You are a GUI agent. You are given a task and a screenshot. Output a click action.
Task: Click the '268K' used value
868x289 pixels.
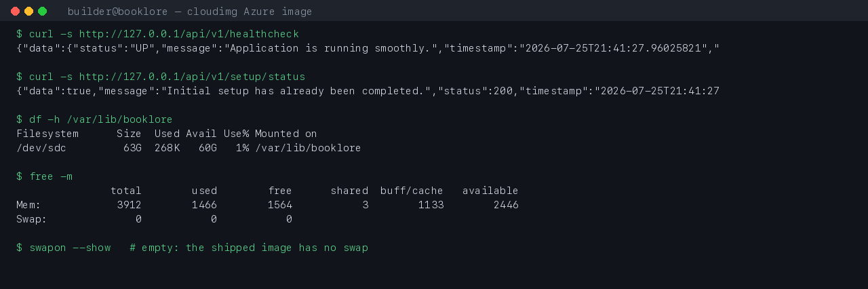pyautogui.click(x=167, y=148)
